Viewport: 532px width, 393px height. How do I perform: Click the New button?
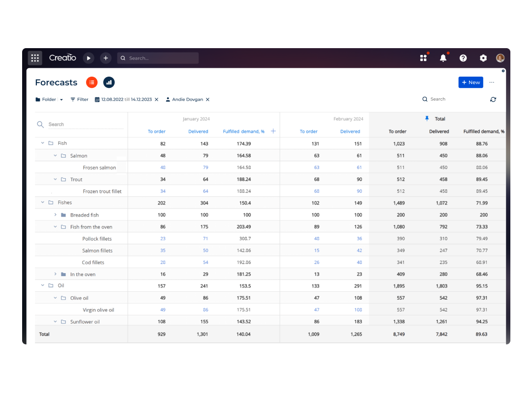point(471,82)
